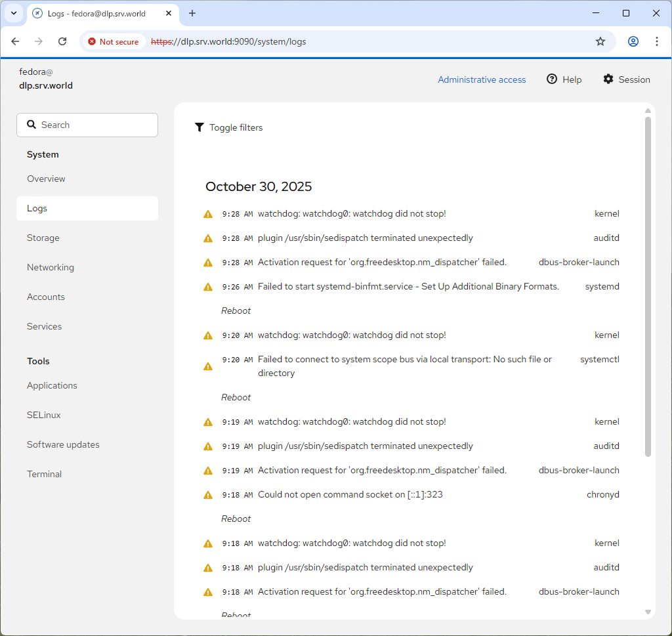Click the Help question mark icon
This screenshot has width=672, height=636.
(x=552, y=79)
